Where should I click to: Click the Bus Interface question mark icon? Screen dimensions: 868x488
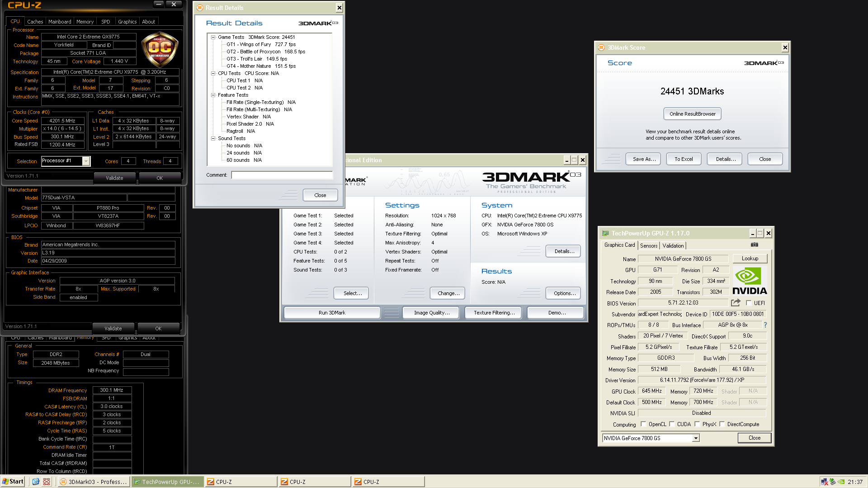point(765,325)
